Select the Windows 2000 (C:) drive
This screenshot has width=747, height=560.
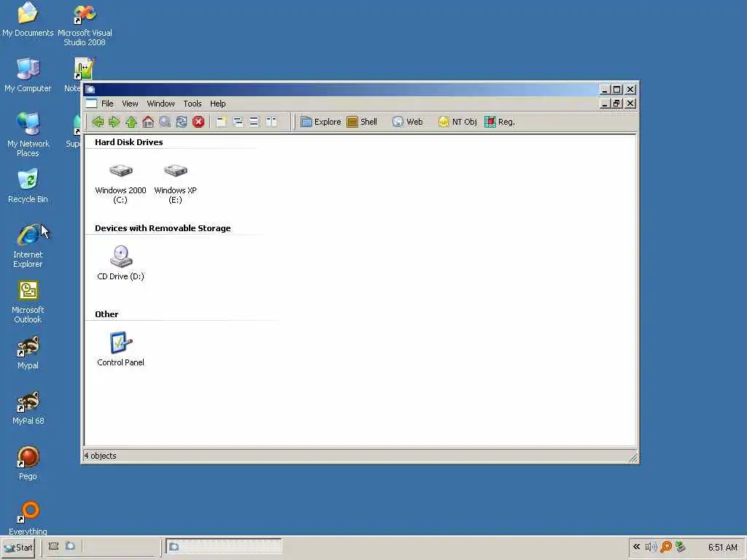tap(120, 183)
